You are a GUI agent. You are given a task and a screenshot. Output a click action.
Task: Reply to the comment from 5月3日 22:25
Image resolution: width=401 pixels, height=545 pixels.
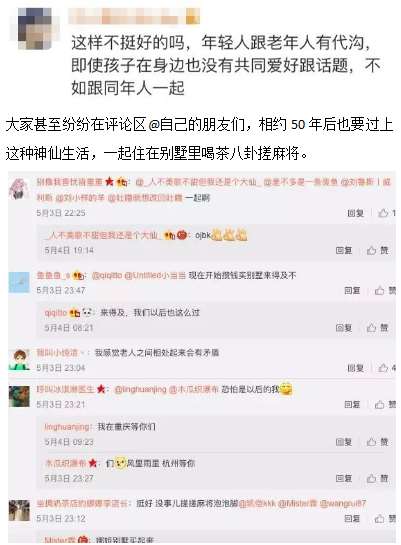(355, 213)
